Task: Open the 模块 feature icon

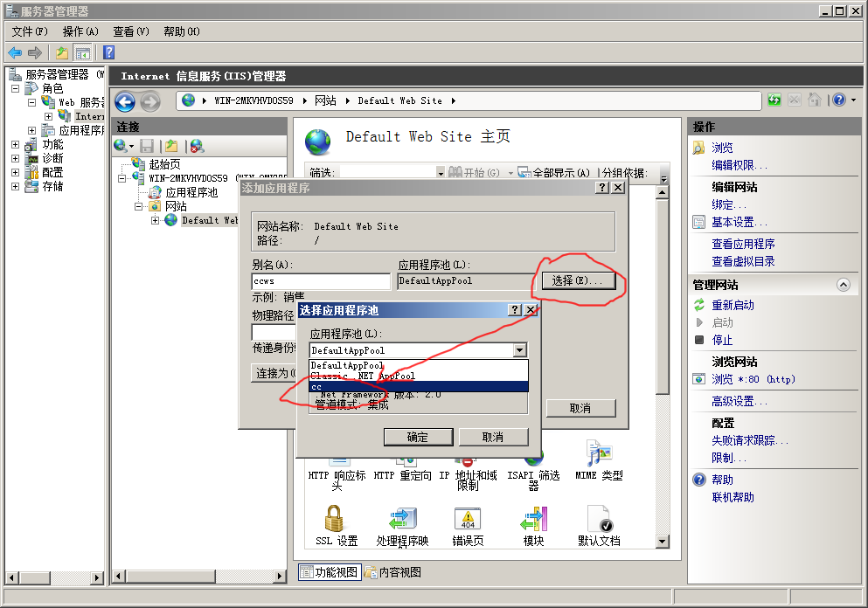Action: click(x=533, y=519)
